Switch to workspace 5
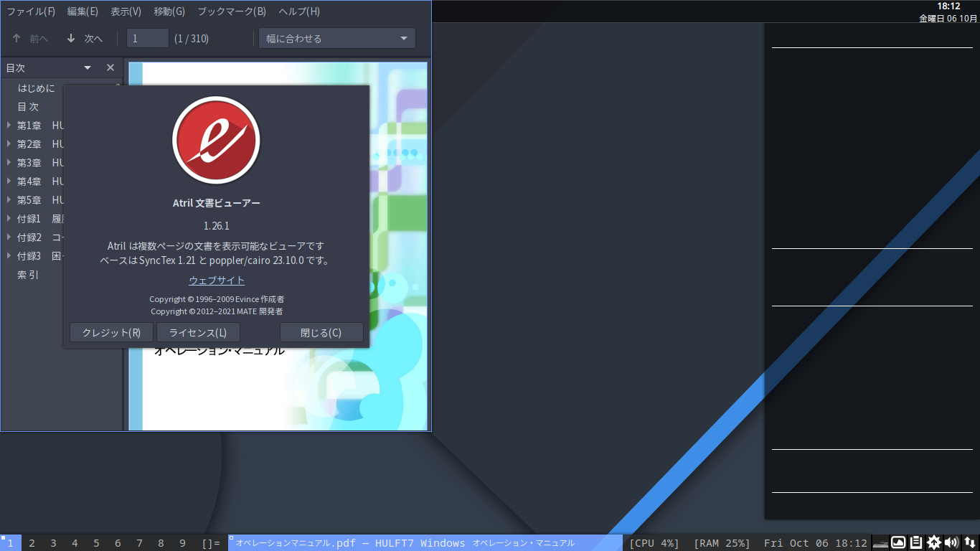 [96, 543]
